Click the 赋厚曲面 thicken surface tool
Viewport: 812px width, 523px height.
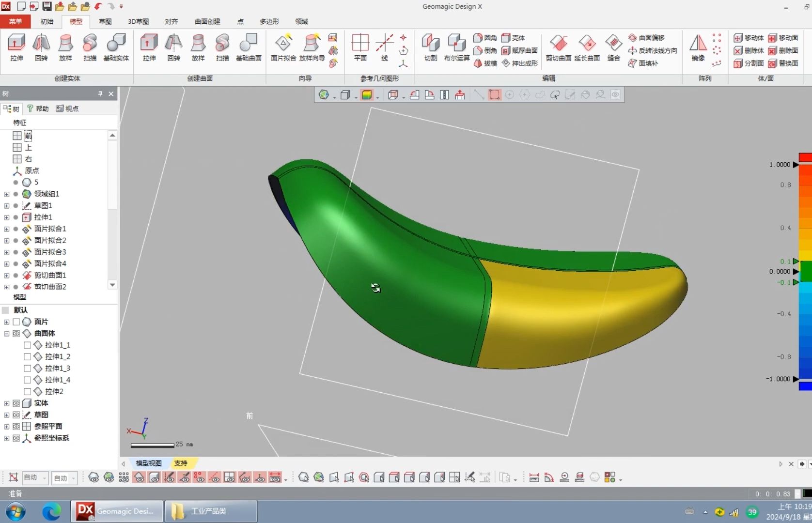click(x=519, y=50)
